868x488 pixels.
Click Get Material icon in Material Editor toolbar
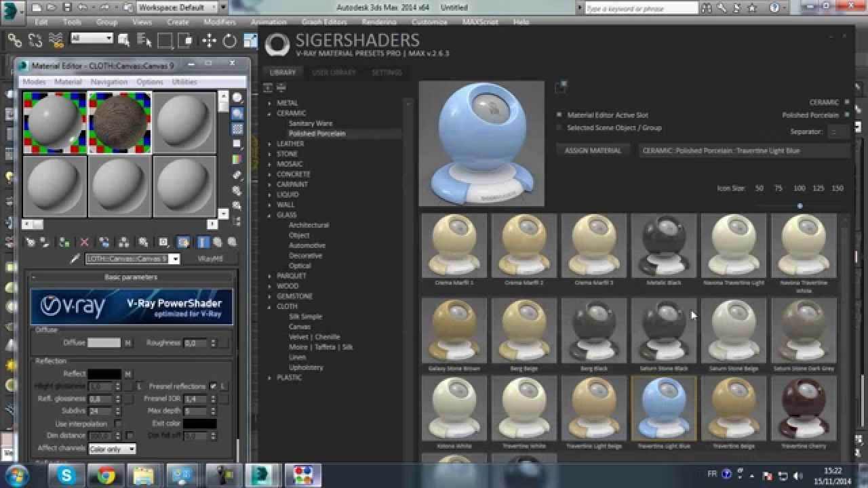31,242
